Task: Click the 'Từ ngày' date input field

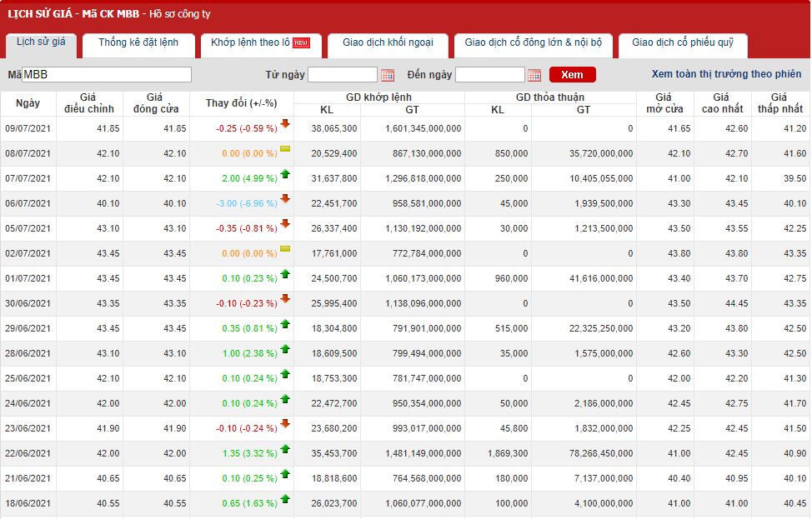Action: (x=343, y=75)
